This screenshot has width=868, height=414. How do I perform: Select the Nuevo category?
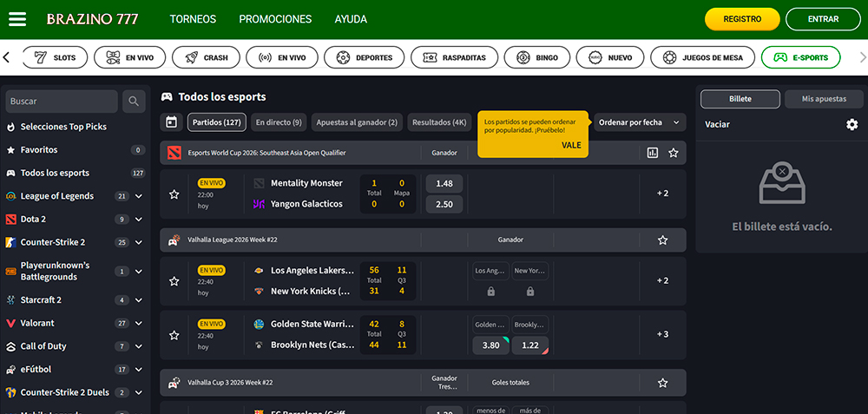610,57
